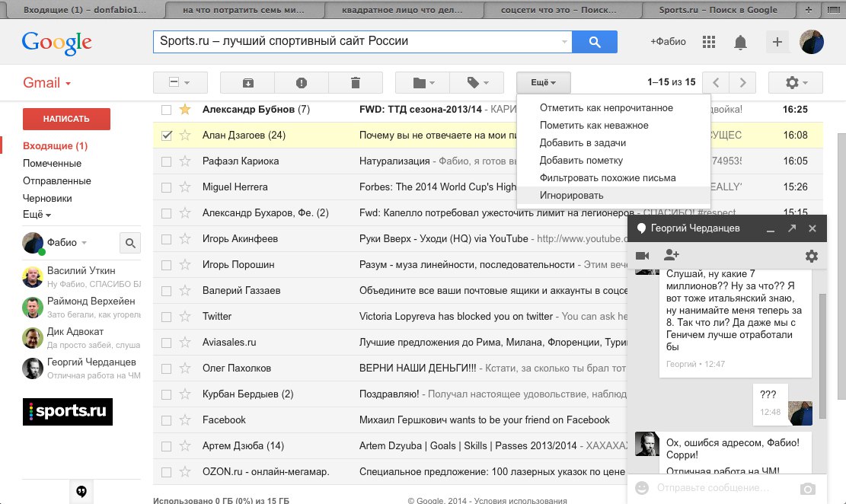Add people to the chat with Георгий Черданцев
The width and height of the screenshot is (846, 504).
pos(671,256)
